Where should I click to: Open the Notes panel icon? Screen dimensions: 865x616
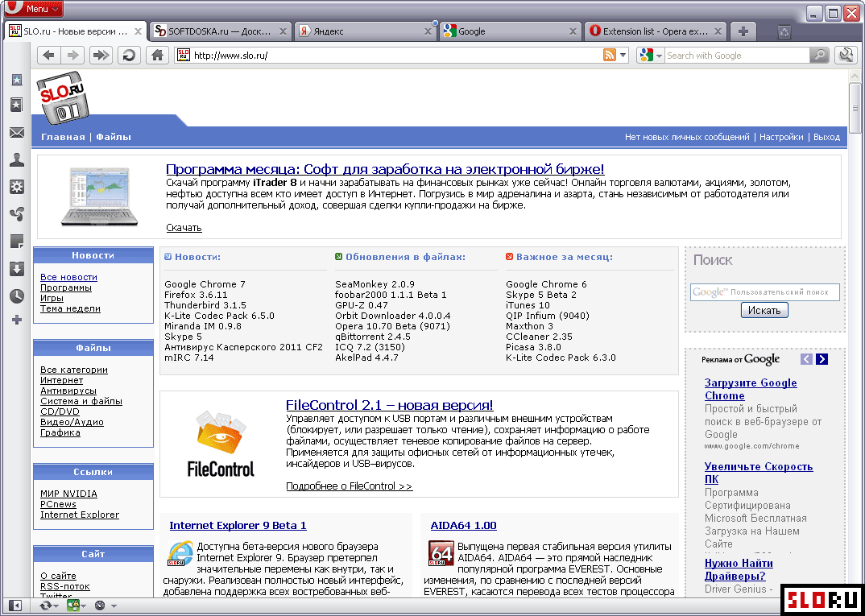tap(17, 242)
